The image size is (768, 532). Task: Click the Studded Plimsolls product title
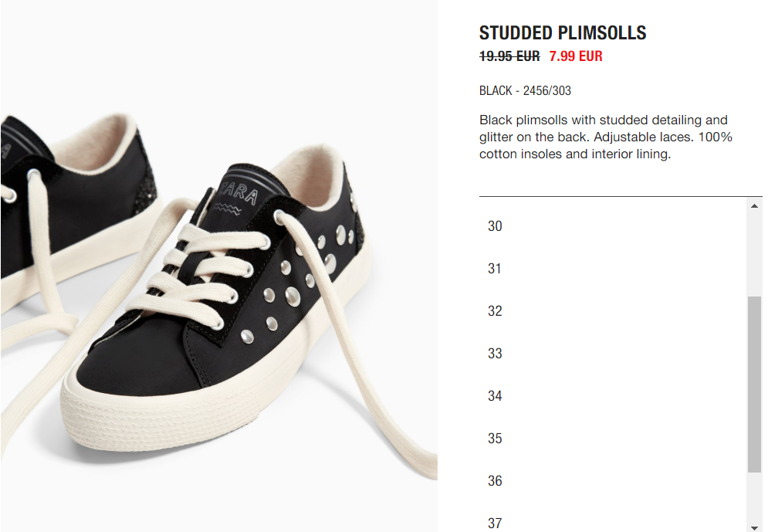click(562, 33)
